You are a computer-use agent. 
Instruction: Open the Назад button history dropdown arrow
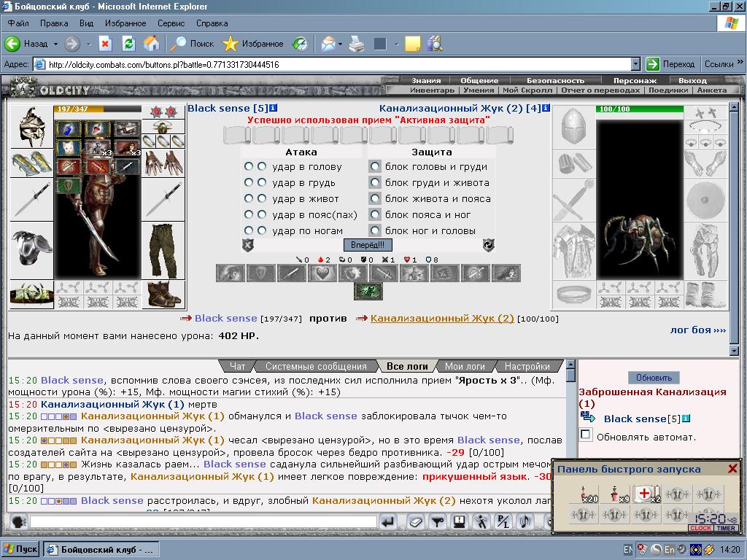click(55, 44)
